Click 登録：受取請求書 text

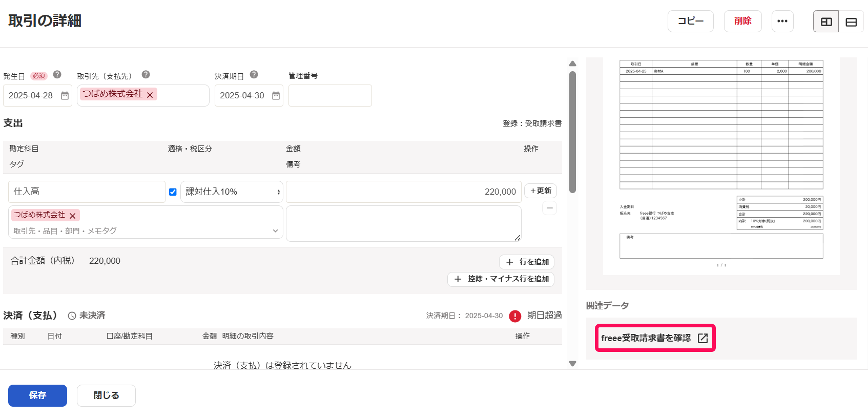[x=532, y=123]
